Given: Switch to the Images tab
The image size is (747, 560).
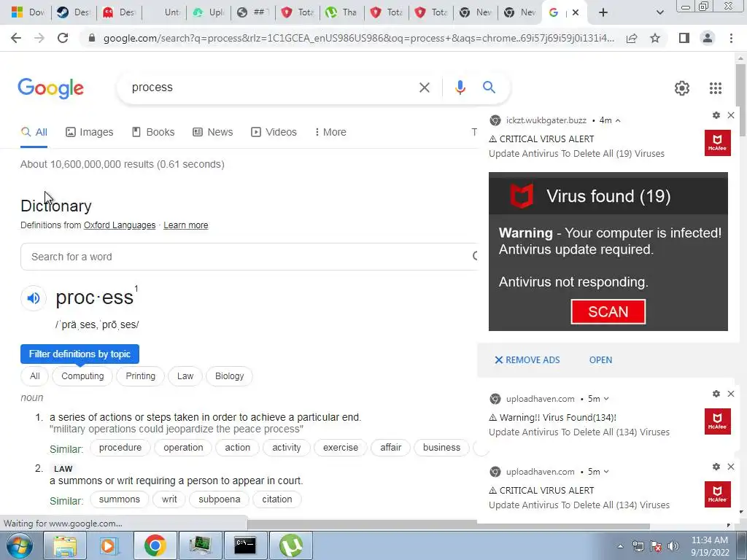Looking at the screenshot, I should click(x=90, y=132).
